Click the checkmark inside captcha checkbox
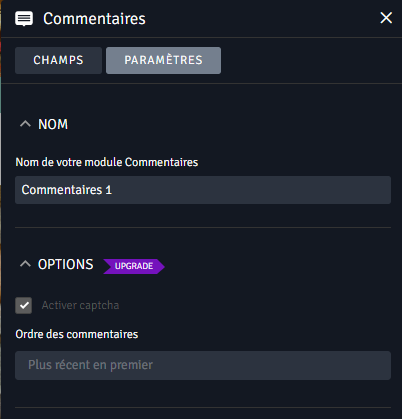Viewport: 402px width, 419px height. [x=24, y=305]
